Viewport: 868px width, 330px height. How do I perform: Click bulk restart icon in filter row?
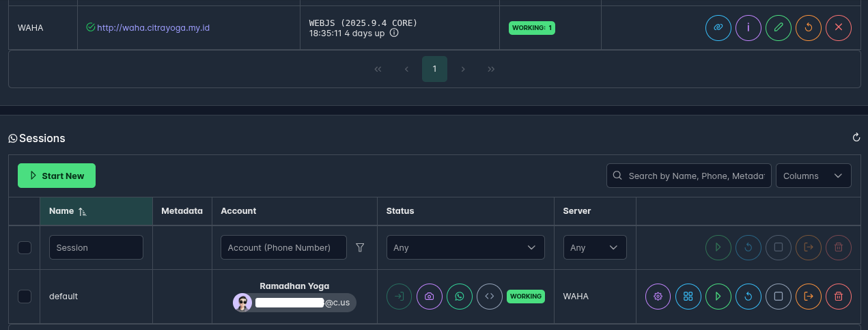coord(748,247)
